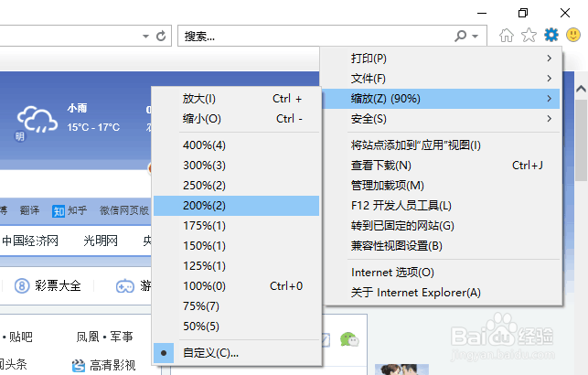Viewport: 588px width, 375px height.
Task: Expand the 缩放(Z) (90%) submenu
Action: click(441, 99)
